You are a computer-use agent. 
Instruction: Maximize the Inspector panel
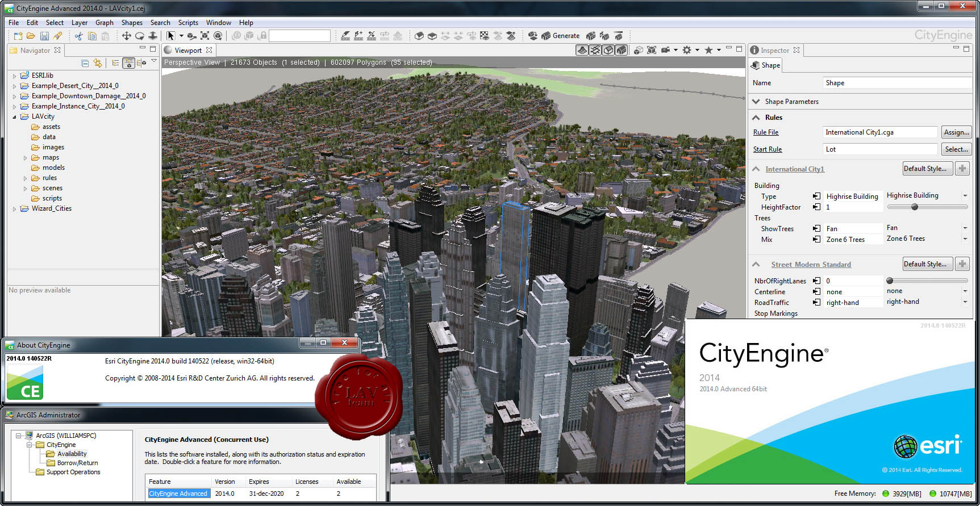pyautogui.click(x=966, y=49)
